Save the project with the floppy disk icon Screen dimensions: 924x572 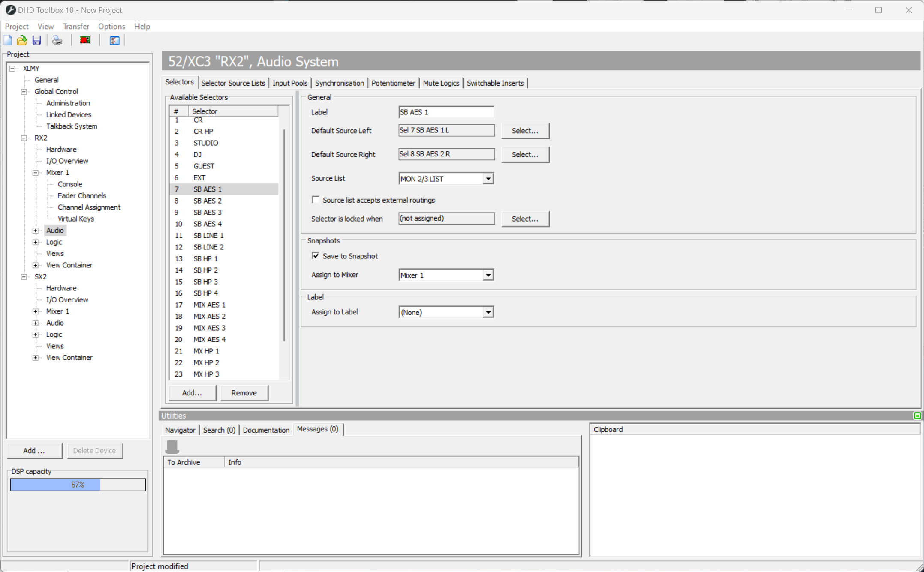[x=36, y=40]
